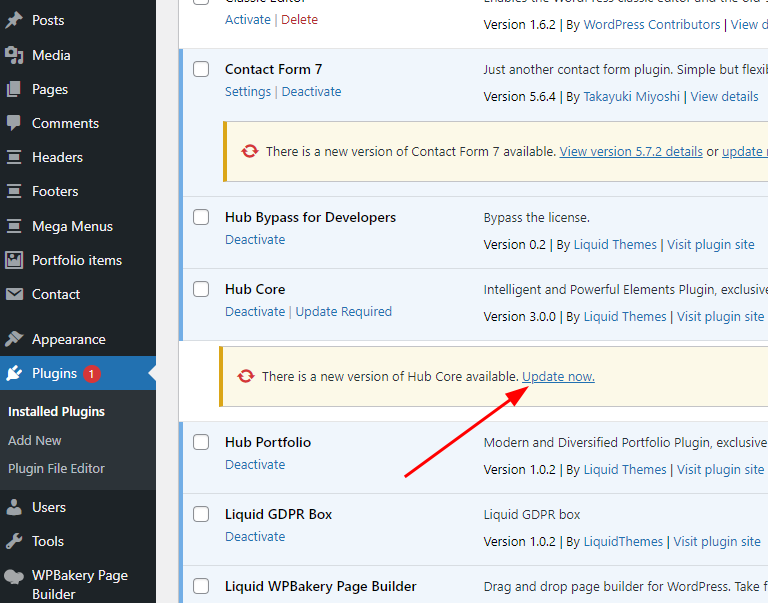
Task: Deactivate the Hub Portfolio plugin
Action: click(x=255, y=464)
